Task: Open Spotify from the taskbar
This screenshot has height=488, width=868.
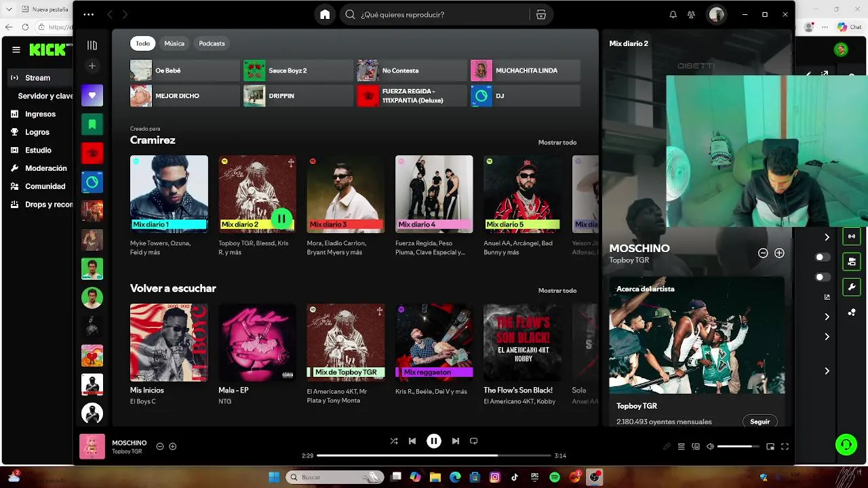Action: (555, 477)
